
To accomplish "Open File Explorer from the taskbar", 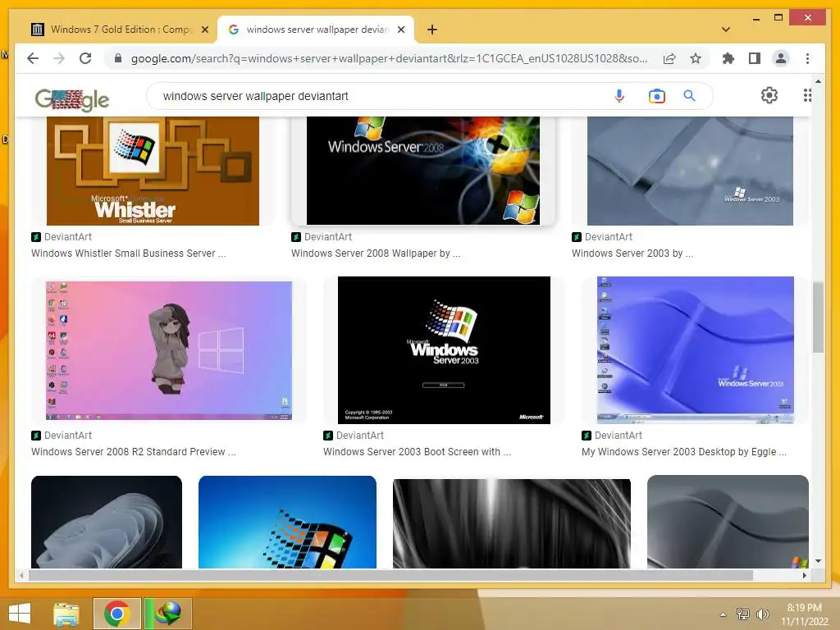I will pyautogui.click(x=66, y=614).
